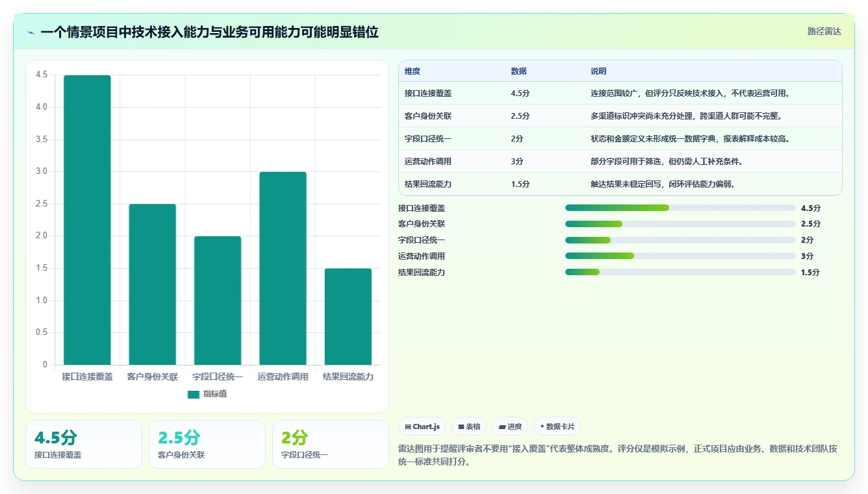Click the 结果回流能力 bar in the chart
This screenshot has width=868, height=494.
[348, 317]
